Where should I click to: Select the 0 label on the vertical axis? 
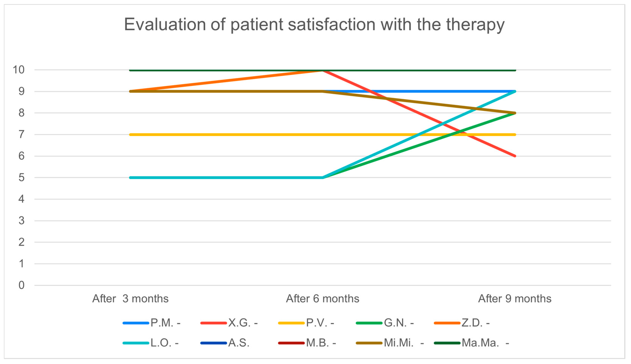click(22, 285)
